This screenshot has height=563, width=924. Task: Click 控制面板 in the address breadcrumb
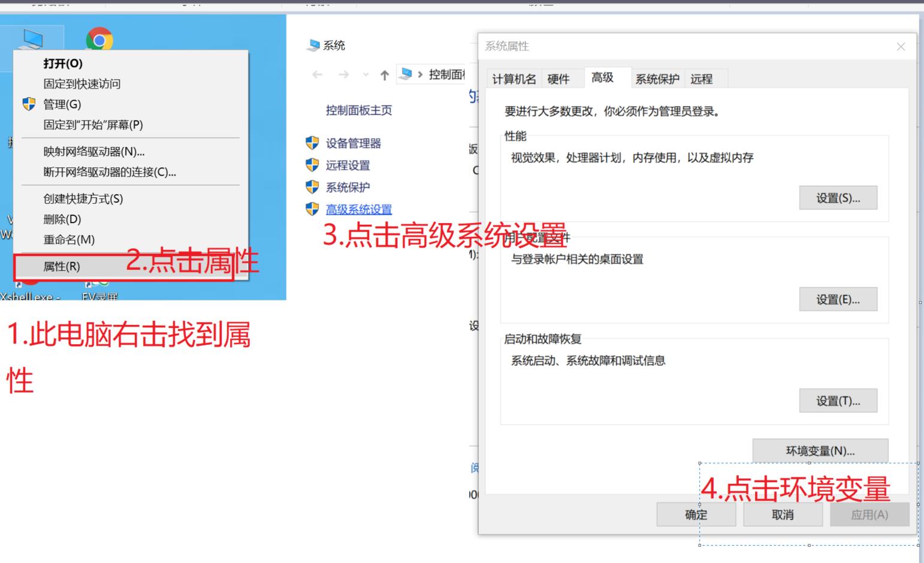[448, 74]
